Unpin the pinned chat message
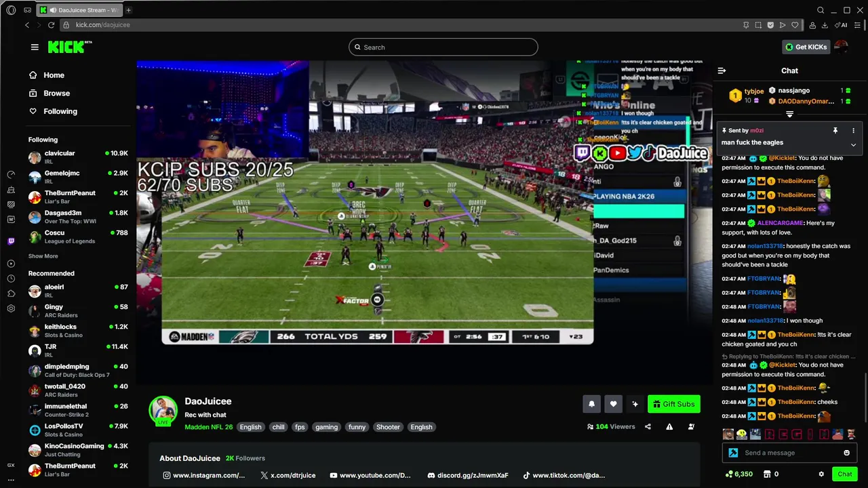This screenshot has width=868, height=488. click(835, 130)
